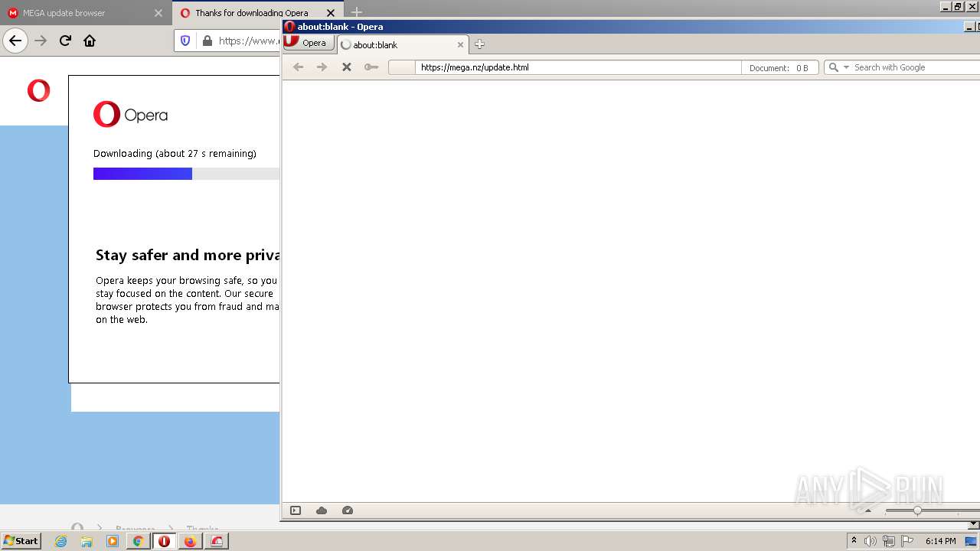980x551 pixels.
Task: Go back in Opera window
Action: 299,67
